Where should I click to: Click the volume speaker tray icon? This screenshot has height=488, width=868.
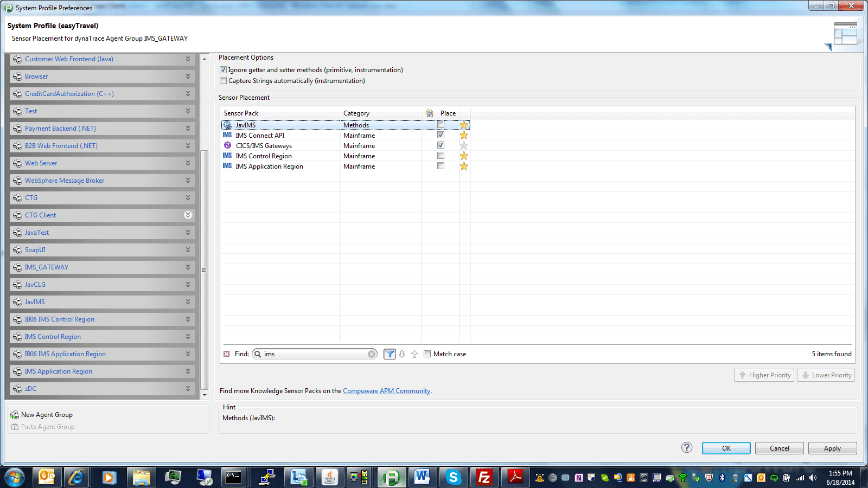[x=813, y=478]
